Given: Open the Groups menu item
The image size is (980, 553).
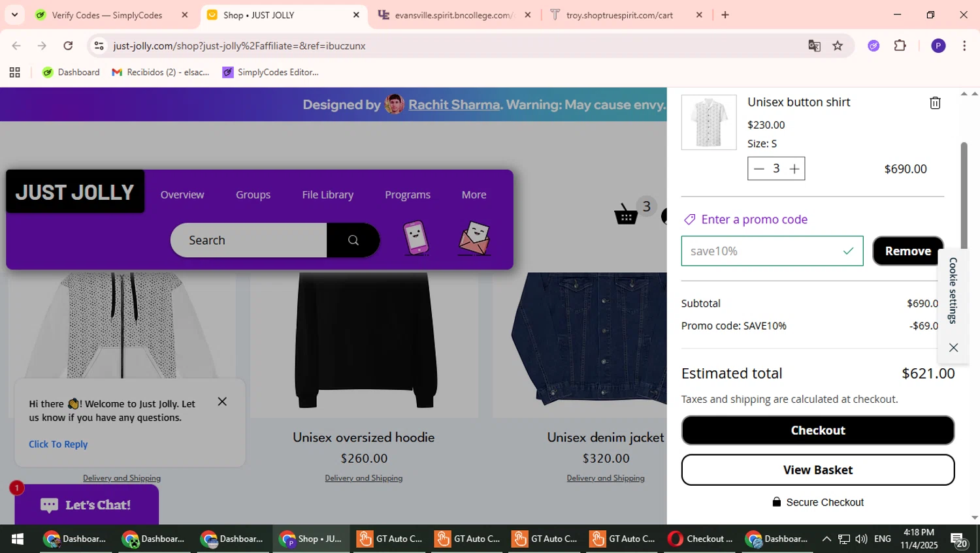Looking at the screenshot, I should point(253,195).
